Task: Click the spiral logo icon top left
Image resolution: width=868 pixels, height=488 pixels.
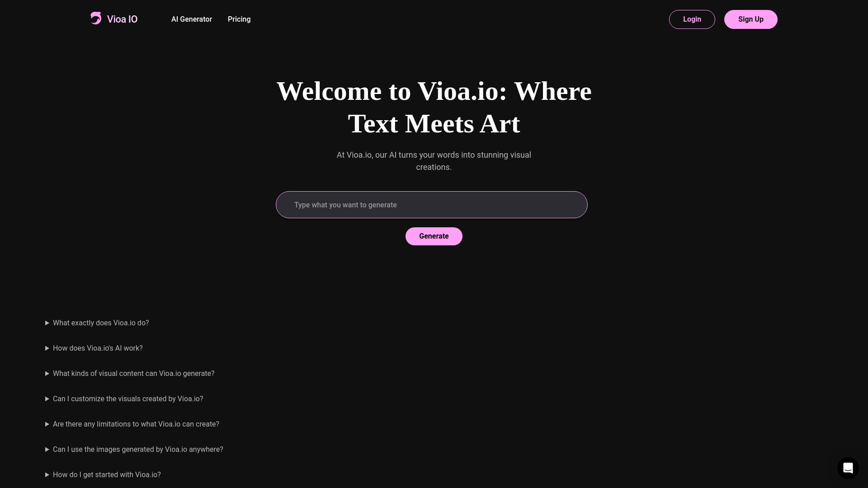Action: click(x=95, y=18)
